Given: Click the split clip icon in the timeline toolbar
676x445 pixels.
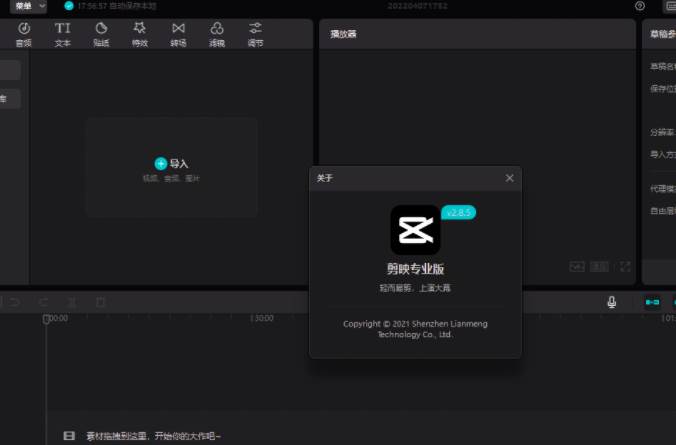Looking at the screenshot, I should (x=72, y=302).
